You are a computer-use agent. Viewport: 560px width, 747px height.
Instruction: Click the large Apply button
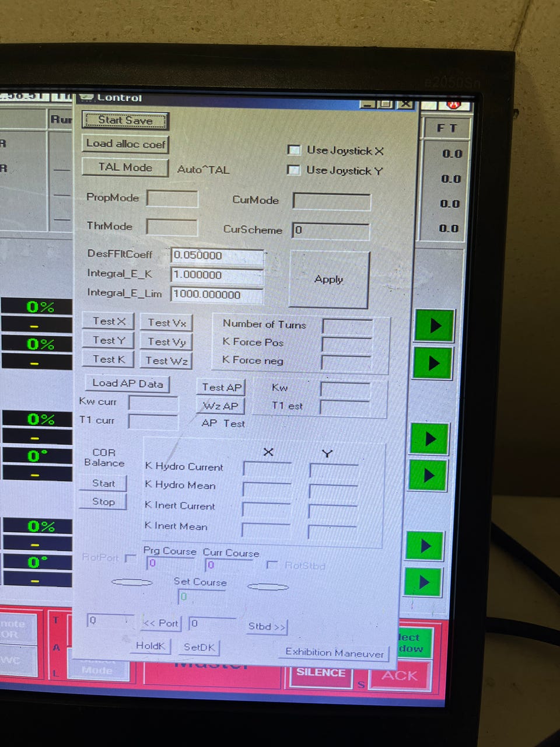pos(329,280)
